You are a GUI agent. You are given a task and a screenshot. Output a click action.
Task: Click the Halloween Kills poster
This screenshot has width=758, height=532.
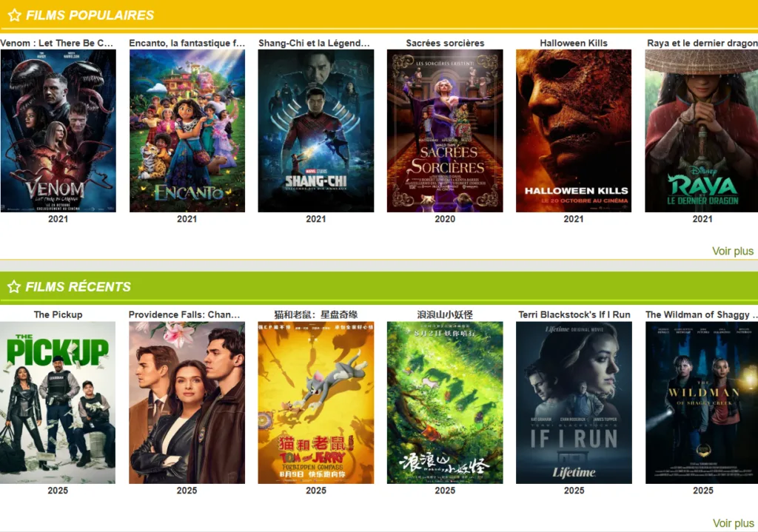574,130
